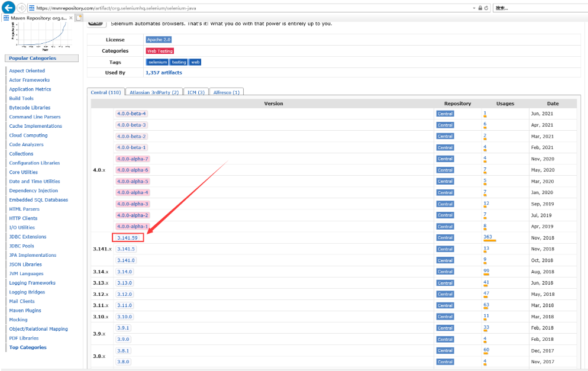
Task: Click the usage chart thumbnail in sidebar
Action: click(41, 36)
